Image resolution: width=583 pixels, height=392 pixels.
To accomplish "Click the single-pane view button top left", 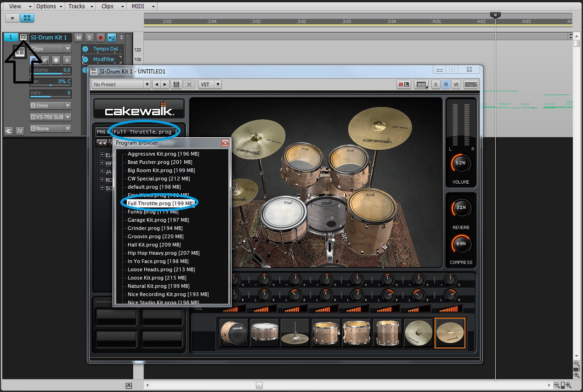I will [x=12, y=18].
